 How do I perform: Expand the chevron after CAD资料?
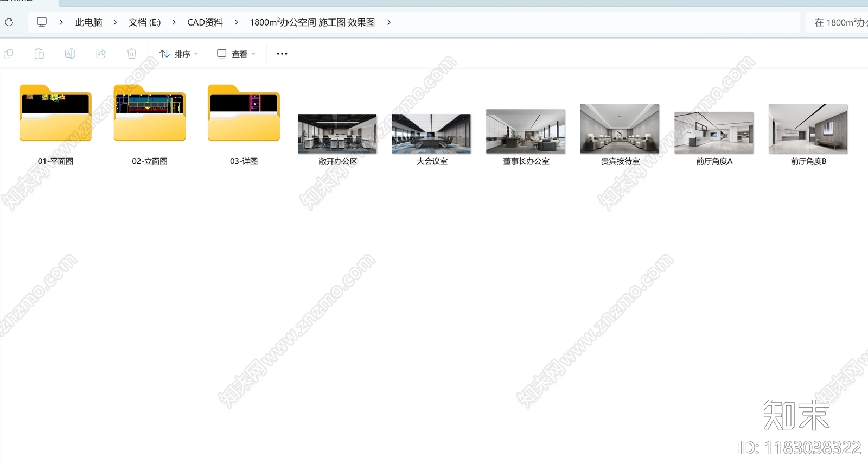236,22
